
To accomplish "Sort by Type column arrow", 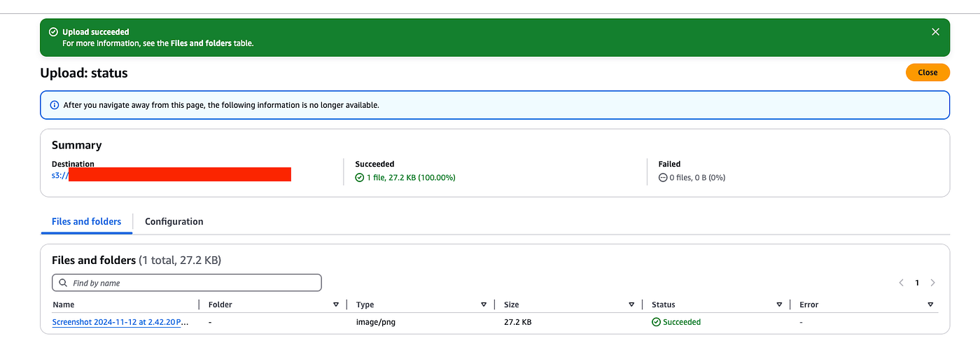I will tap(484, 305).
